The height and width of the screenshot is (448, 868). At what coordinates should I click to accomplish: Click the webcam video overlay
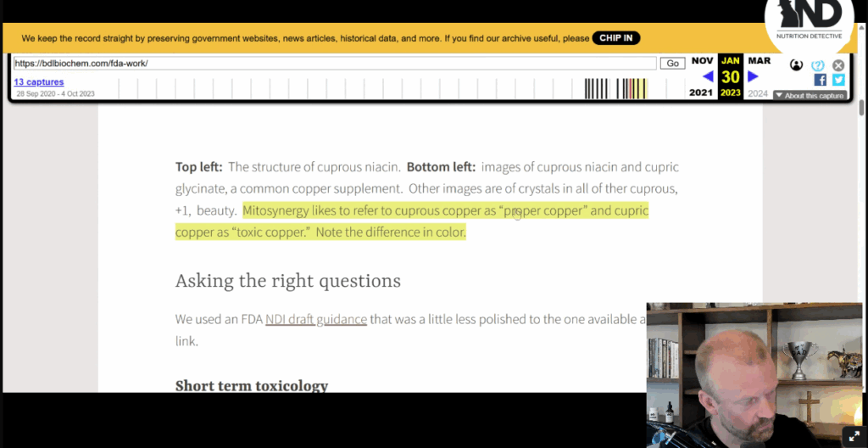point(754,375)
